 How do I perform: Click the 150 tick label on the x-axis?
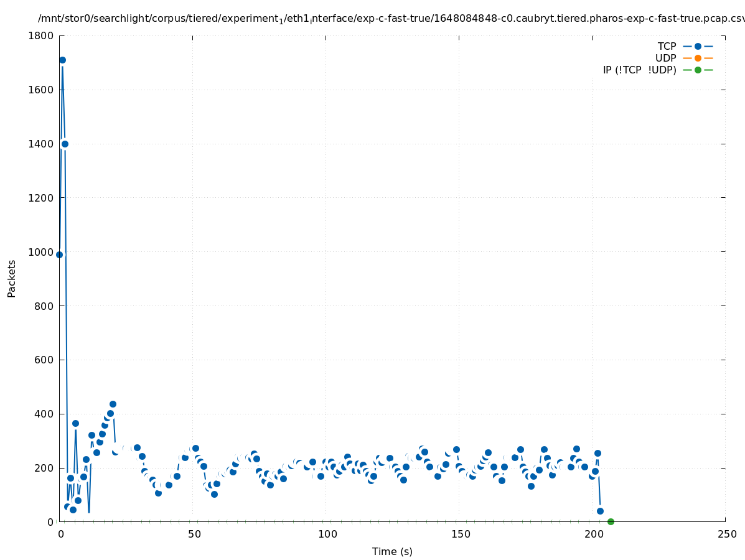[460, 534]
